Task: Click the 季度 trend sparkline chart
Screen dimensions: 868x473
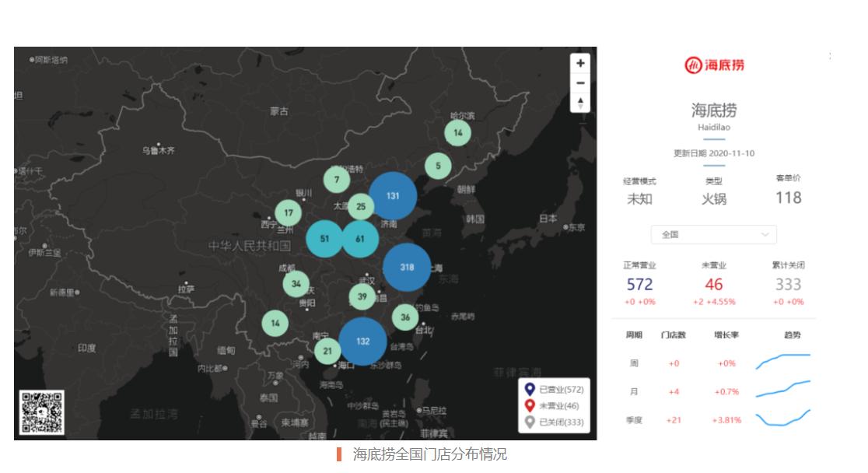Action: tap(781, 419)
